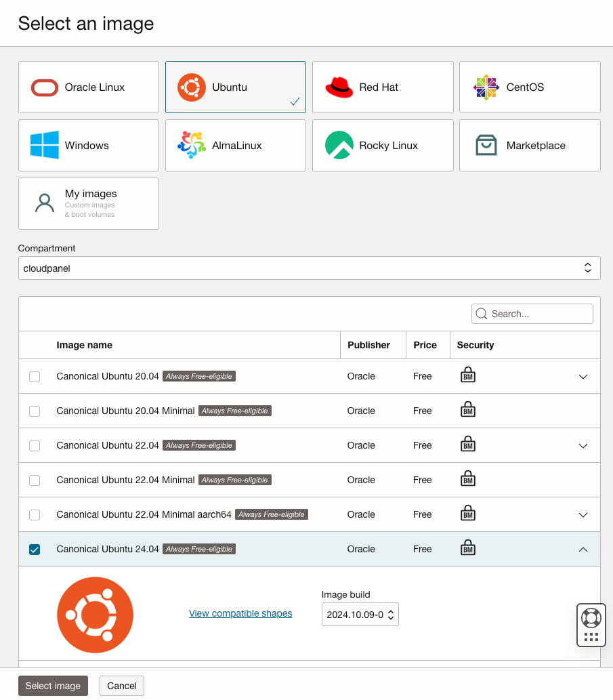Uncheck the Canonical Ubuntu 24.04 checkbox
Screen dimensions: 613x700
[x=35, y=550]
